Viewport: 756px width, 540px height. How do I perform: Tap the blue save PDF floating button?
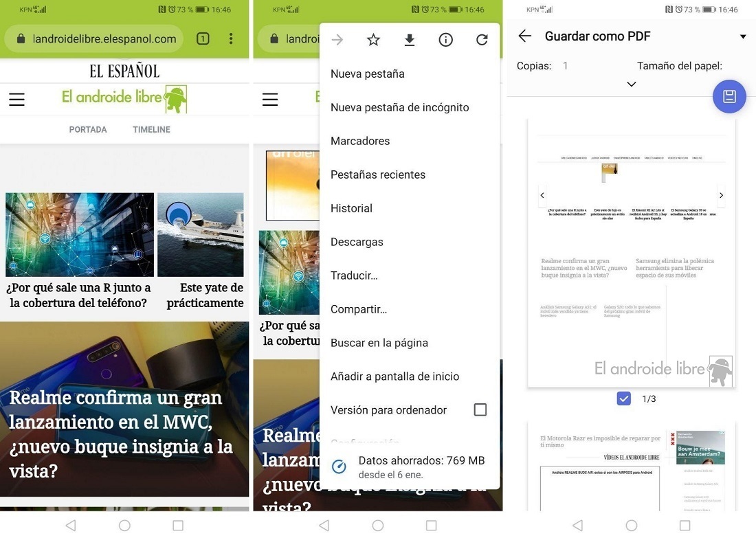point(729,96)
